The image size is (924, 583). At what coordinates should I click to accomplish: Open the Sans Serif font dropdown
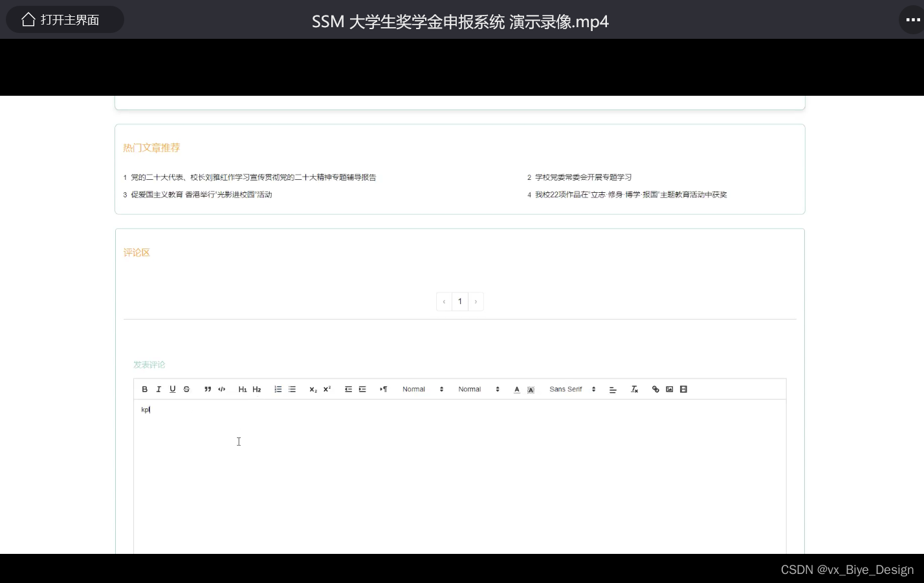[573, 390]
